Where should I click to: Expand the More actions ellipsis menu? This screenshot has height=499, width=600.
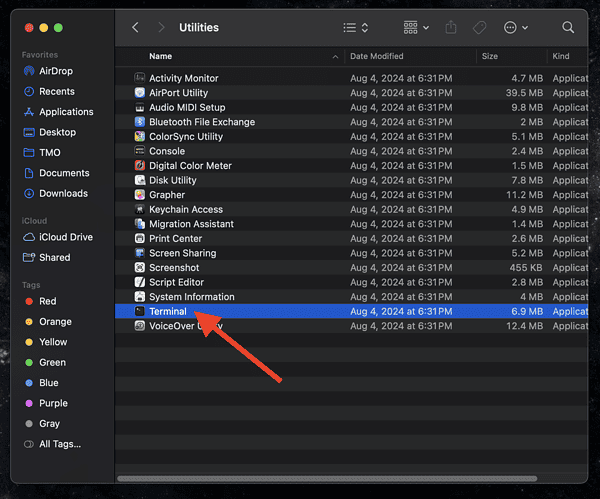tap(517, 28)
